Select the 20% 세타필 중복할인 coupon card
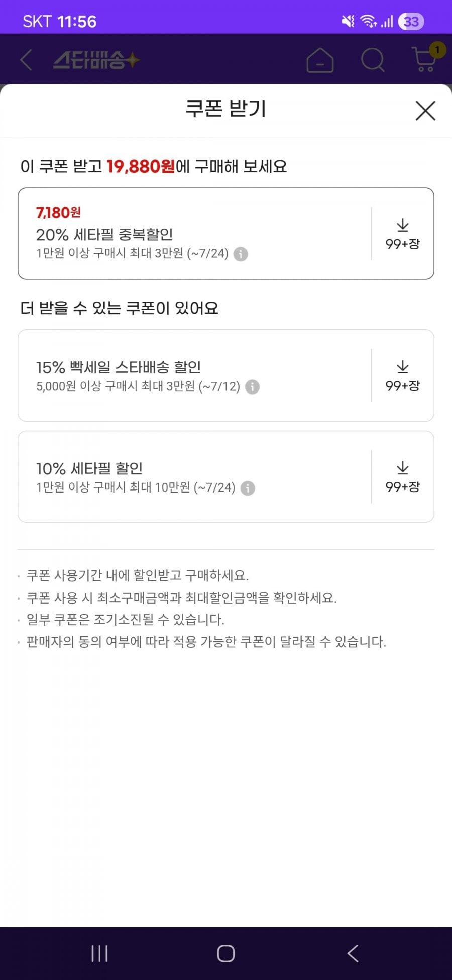 (x=226, y=234)
